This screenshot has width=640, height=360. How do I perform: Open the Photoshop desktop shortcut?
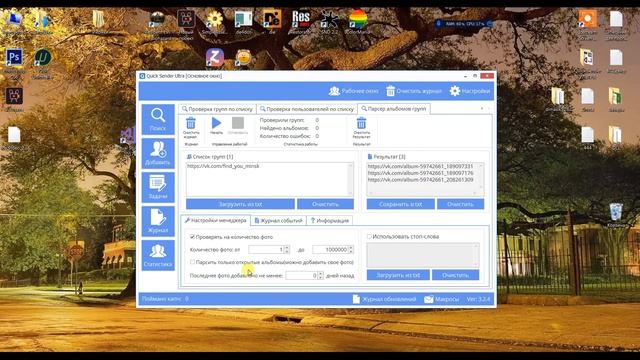14,58
